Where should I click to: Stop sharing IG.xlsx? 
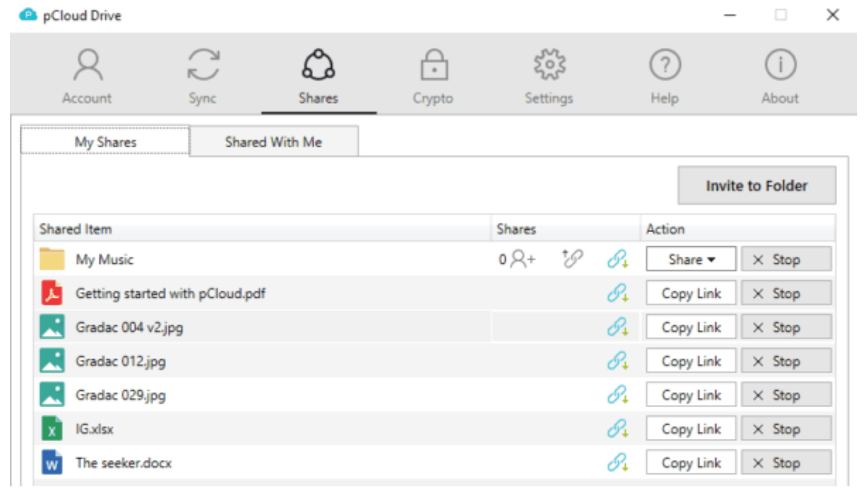click(x=786, y=429)
